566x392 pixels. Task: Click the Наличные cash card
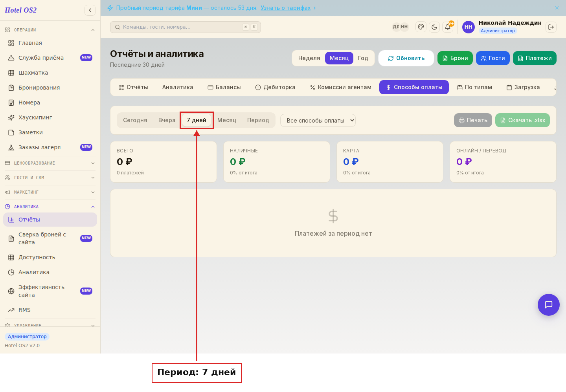[x=277, y=162]
